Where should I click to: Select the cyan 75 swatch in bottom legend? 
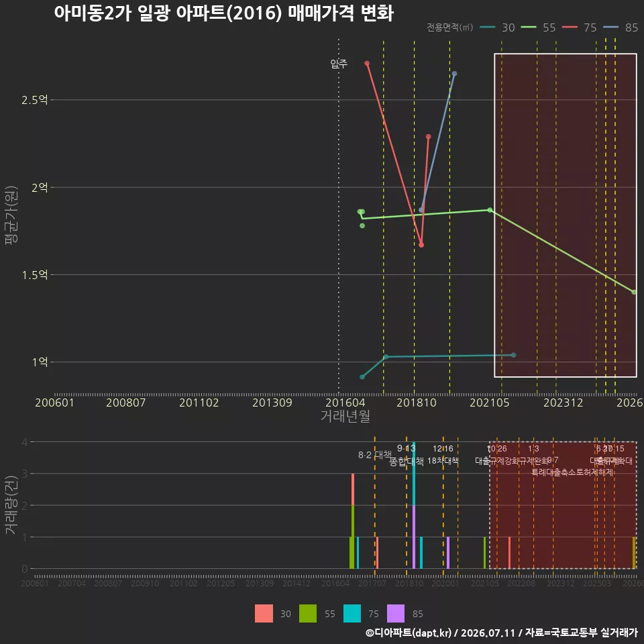[352, 613]
